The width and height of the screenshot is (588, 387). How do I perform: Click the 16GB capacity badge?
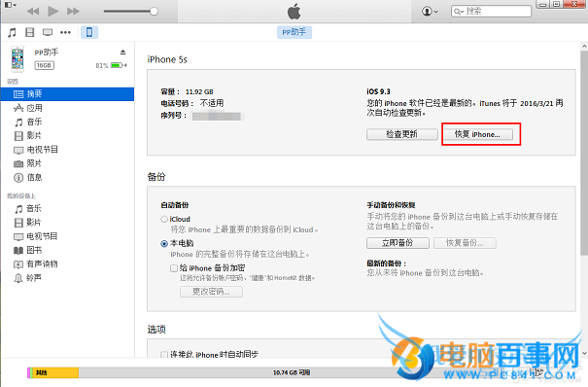click(45, 65)
